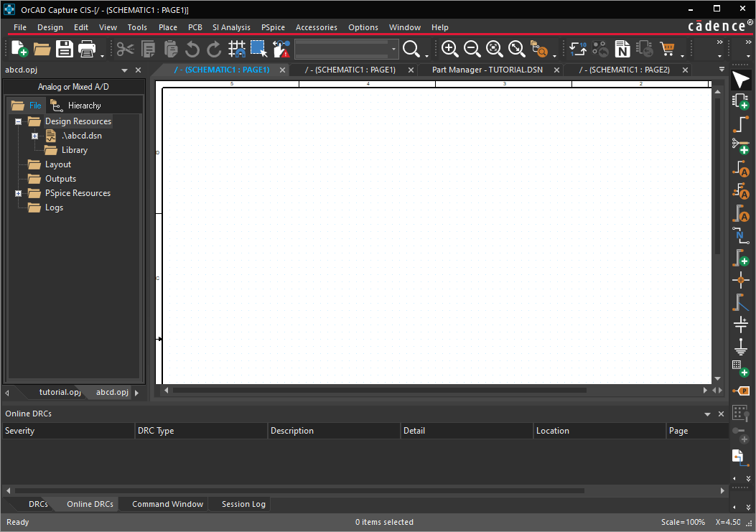The image size is (756, 532).
Task: Click the Zoom In magnifier icon
Action: coord(450,49)
